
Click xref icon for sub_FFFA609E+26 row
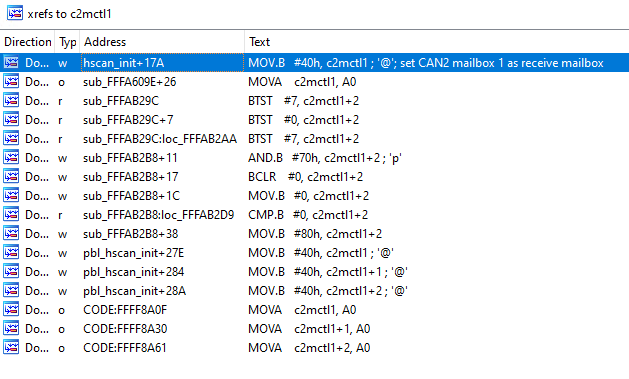coord(11,82)
